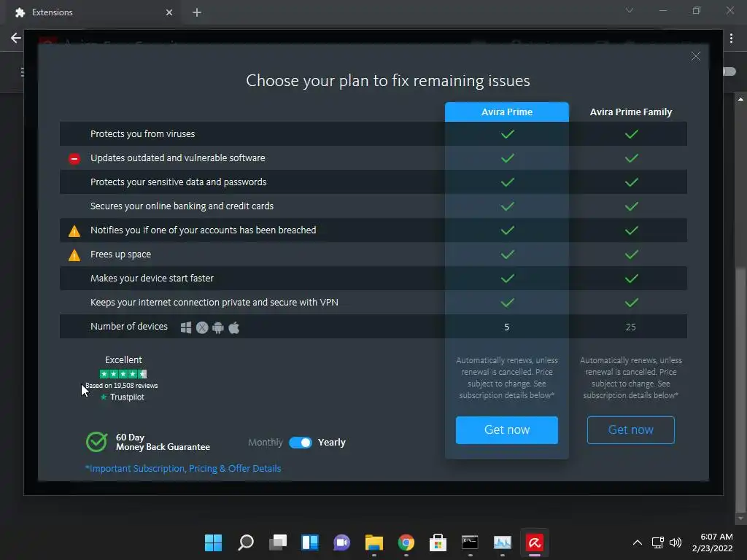Click the macOS X platform icon
This screenshot has height=560, width=747.
202,327
